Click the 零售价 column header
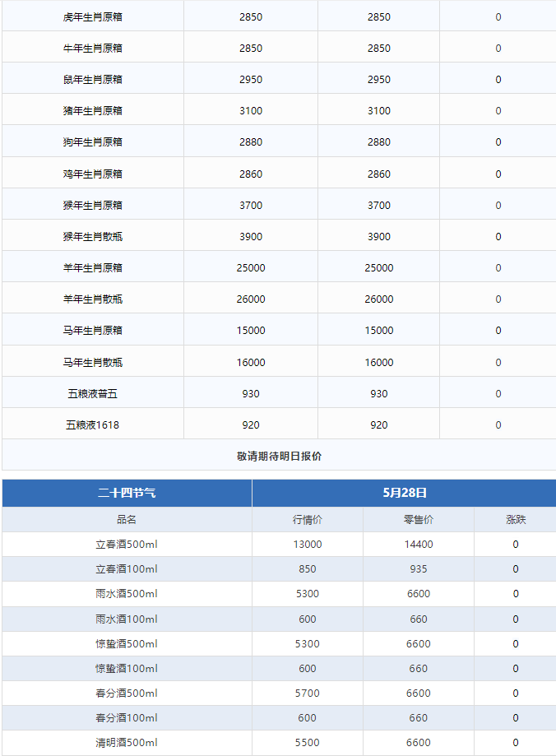556x756 pixels. click(418, 520)
